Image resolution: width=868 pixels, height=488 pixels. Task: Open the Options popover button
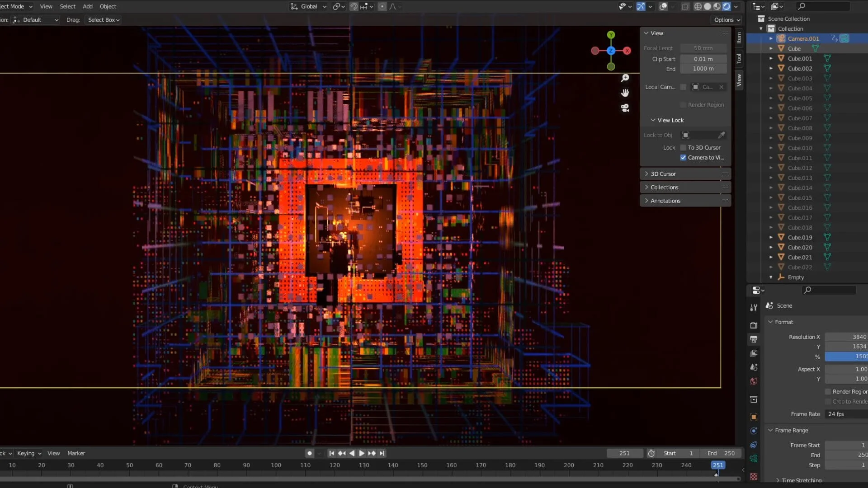tap(726, 20)
